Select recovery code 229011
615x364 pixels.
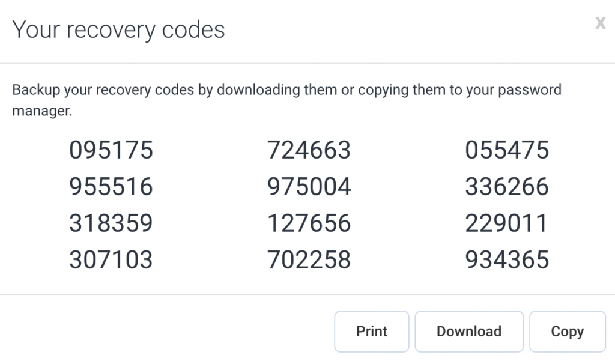[x=507, y=223]
